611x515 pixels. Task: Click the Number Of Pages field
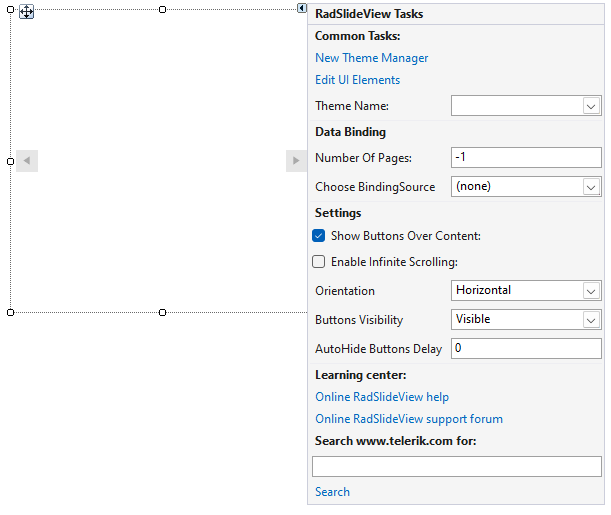(526, 157)
